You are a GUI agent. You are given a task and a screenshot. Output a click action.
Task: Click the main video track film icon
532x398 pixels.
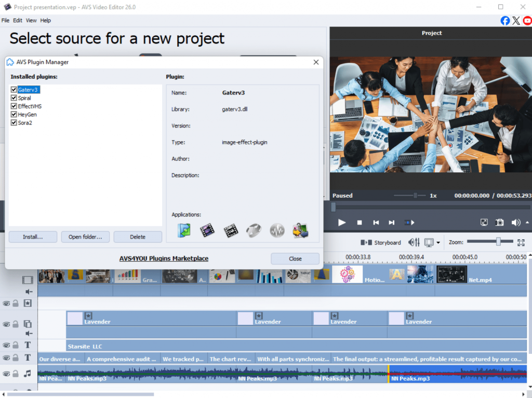coord(28,280)
